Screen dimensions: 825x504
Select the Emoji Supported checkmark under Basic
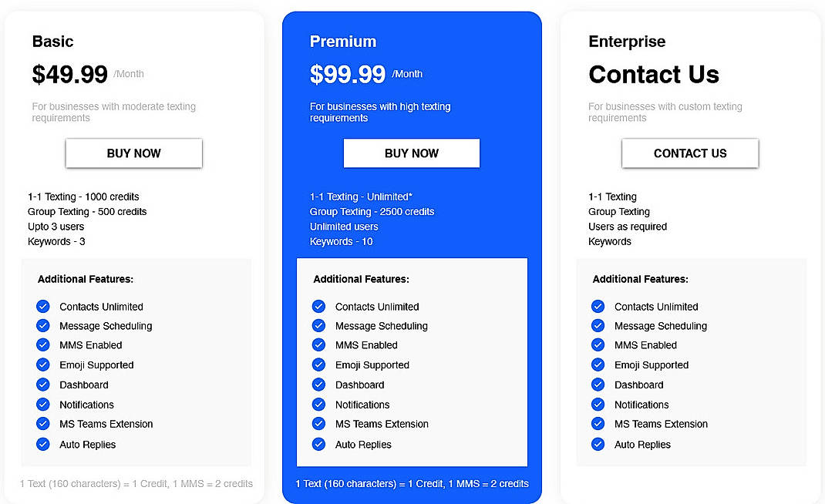43,365
